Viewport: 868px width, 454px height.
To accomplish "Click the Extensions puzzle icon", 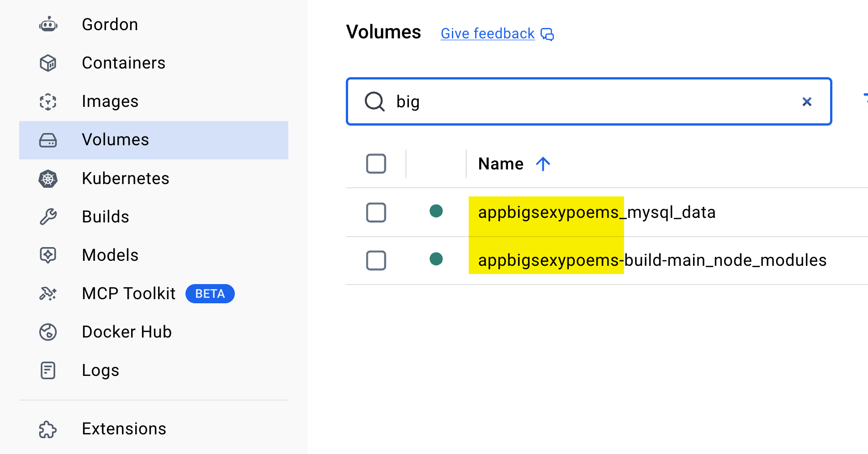I will [48, 429].
